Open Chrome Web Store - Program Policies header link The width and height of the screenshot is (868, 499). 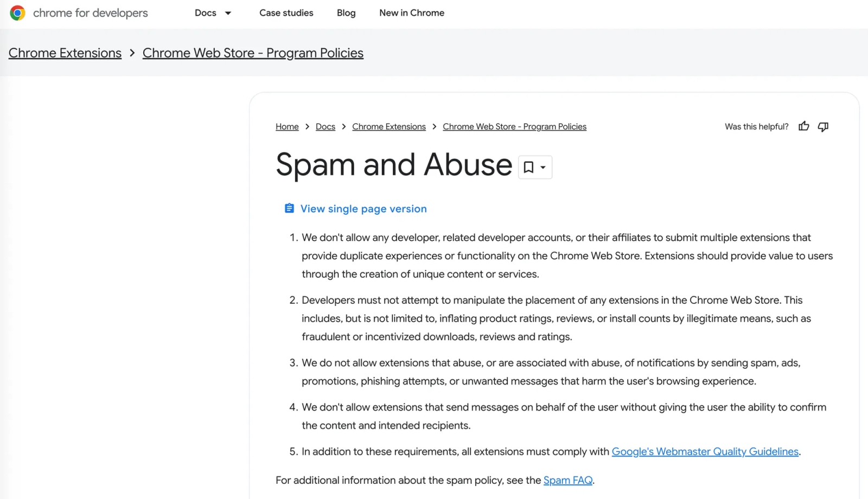[253, 53]
